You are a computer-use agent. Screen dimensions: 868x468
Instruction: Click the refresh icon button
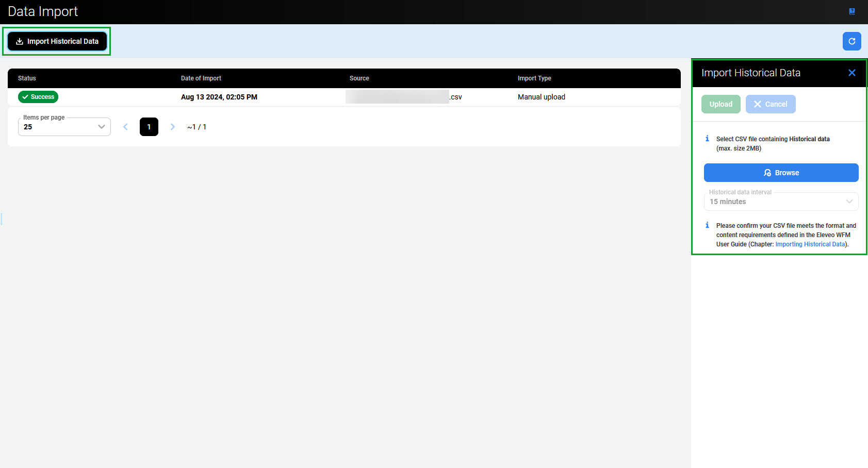tap(851, 41)
